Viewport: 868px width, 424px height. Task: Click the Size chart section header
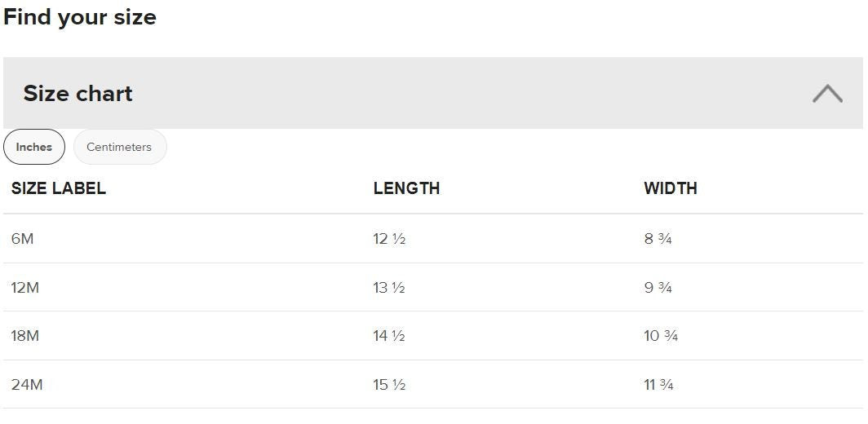[78, 94]
